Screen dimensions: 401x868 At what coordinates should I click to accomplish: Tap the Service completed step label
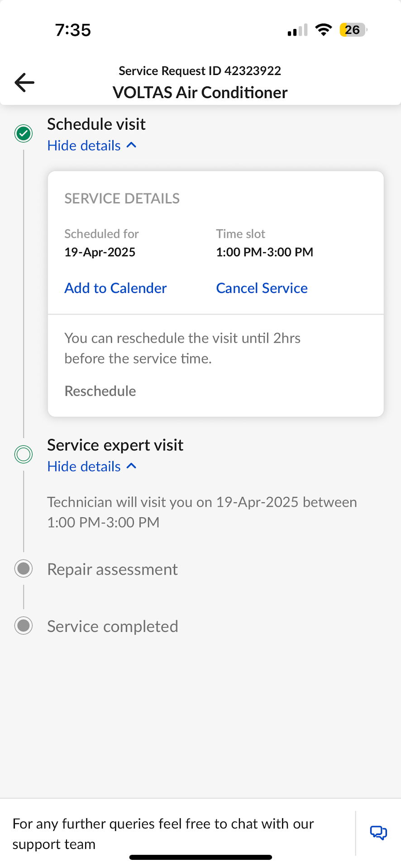click(112, 626)
